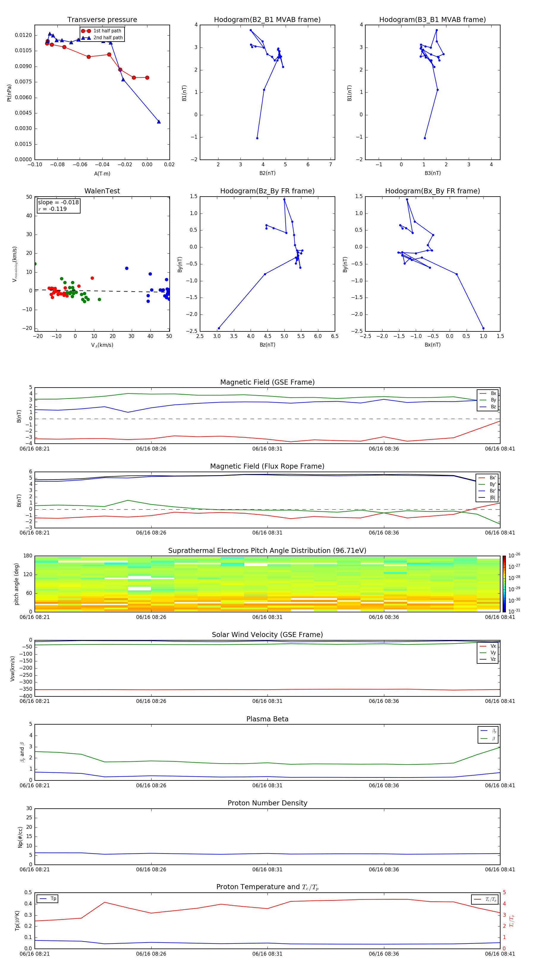
Task: Click '06/16 08:36' tick under Plasma Beta plot
Action: click(384, 785)
